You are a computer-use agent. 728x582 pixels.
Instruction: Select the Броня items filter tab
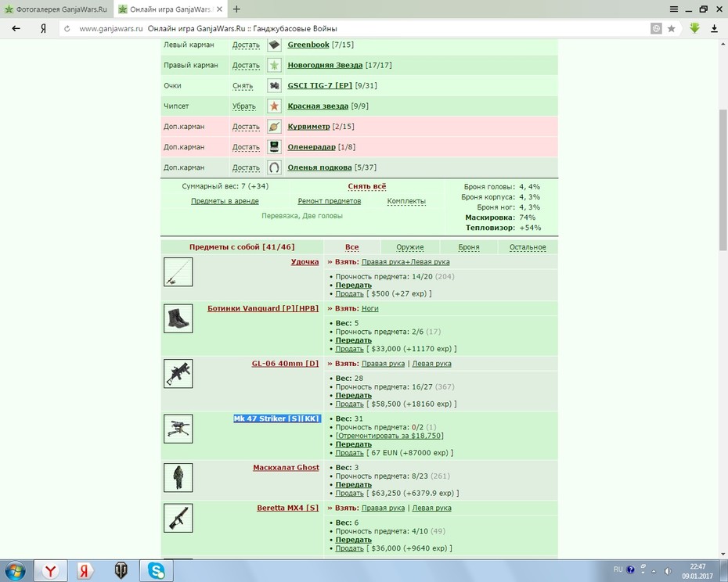pyautogui.click(x=468, y=247)
